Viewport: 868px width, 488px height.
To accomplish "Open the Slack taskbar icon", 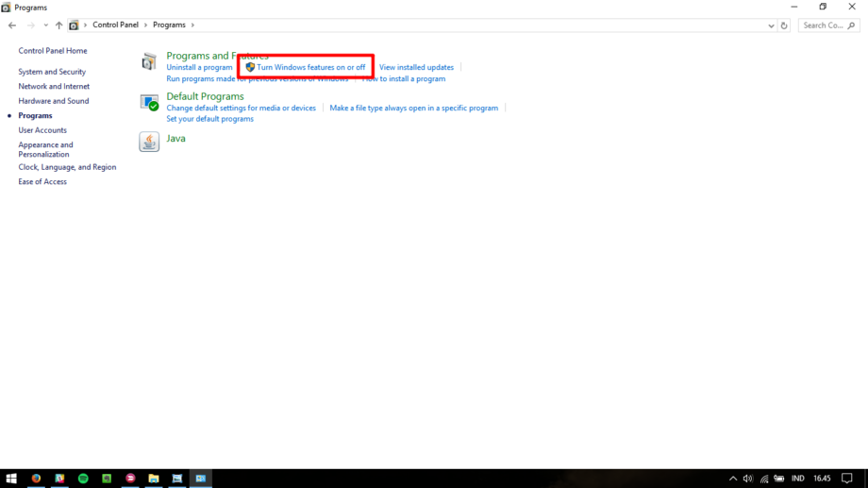I will 59,479.
